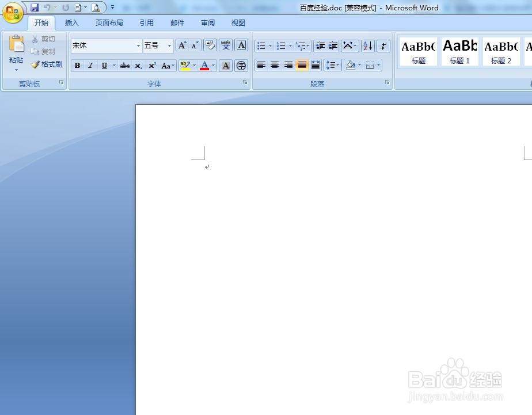Increase font size with Grow Font

(x=182, y=45)
